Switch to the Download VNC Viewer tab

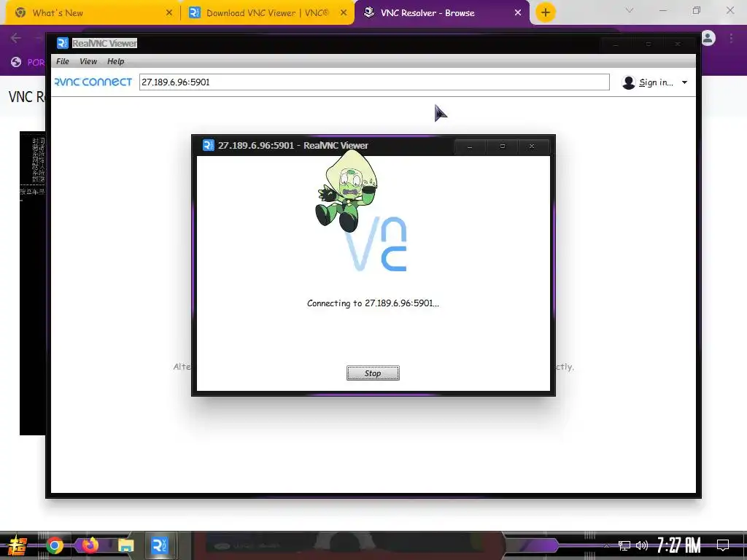click(268, 13)
